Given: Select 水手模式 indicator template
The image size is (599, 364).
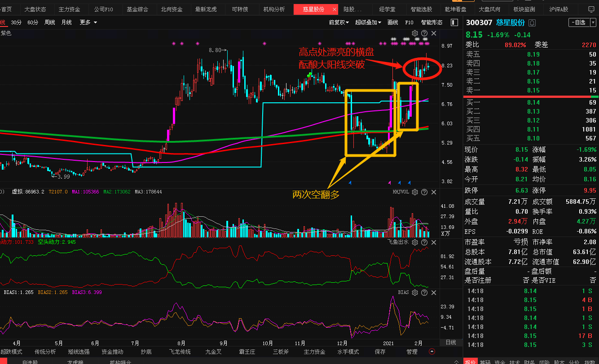Looking at the screenshot, I should click(348, 352).
